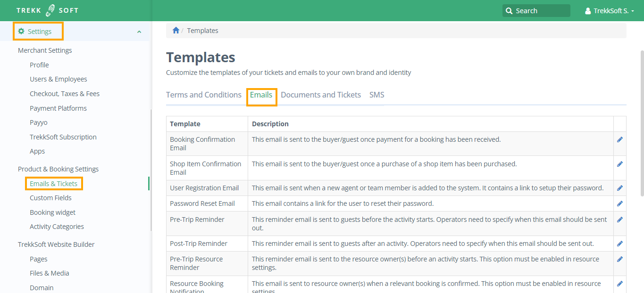This screenshot has height=293, width=644.
Task: Click pencil icon for Shop Item Confirmation Email
Action: pyautogui.click(x=619, y=164)
